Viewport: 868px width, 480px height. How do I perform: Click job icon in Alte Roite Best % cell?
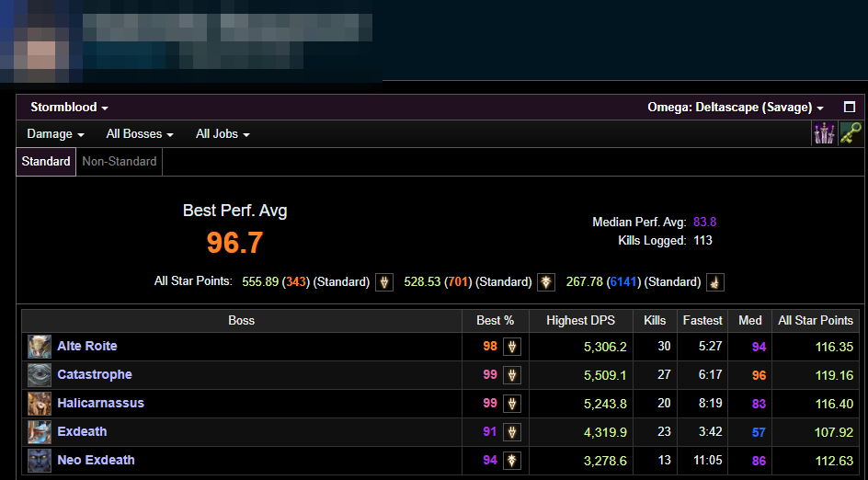coord(512,347)
